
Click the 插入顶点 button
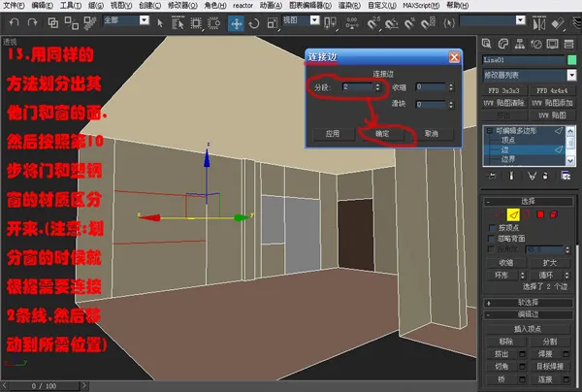click(528, 329)
